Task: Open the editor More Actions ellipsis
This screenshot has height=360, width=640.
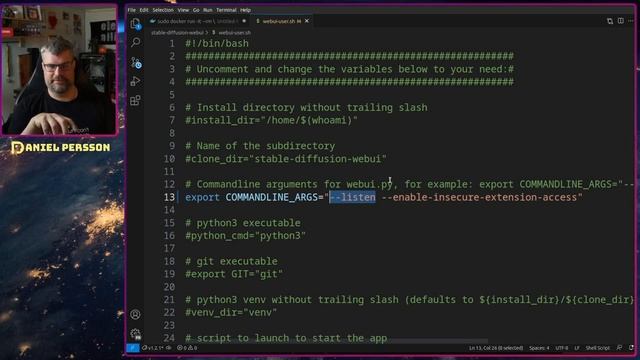Action: coord(631,21)
